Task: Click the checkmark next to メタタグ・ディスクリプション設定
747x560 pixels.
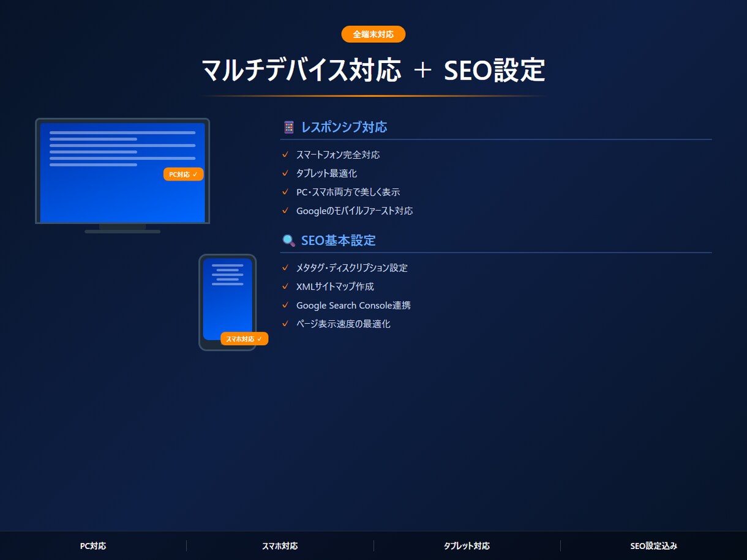Action: 285,267
